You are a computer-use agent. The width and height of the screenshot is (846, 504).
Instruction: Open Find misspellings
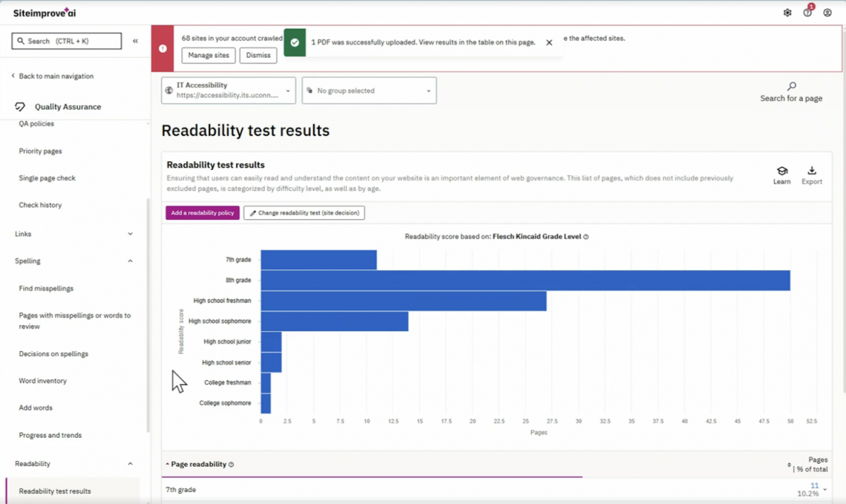46,288
